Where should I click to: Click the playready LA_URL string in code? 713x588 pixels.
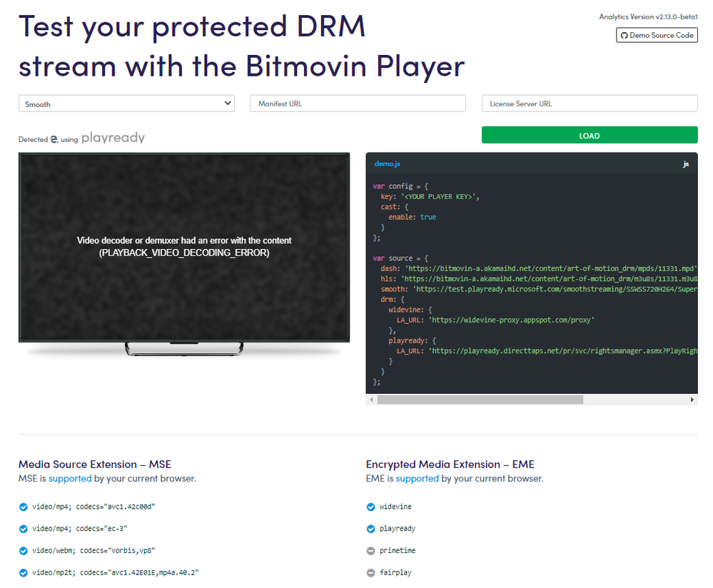point(563,351)
